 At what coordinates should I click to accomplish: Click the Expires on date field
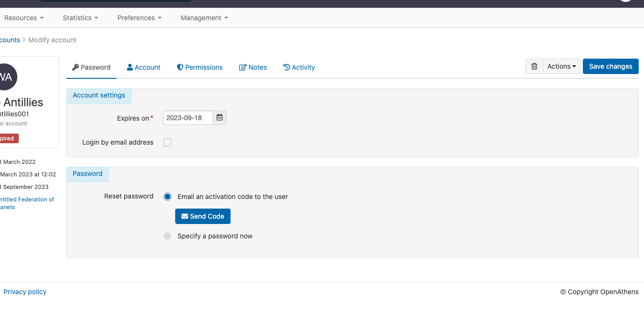(188, 117)
